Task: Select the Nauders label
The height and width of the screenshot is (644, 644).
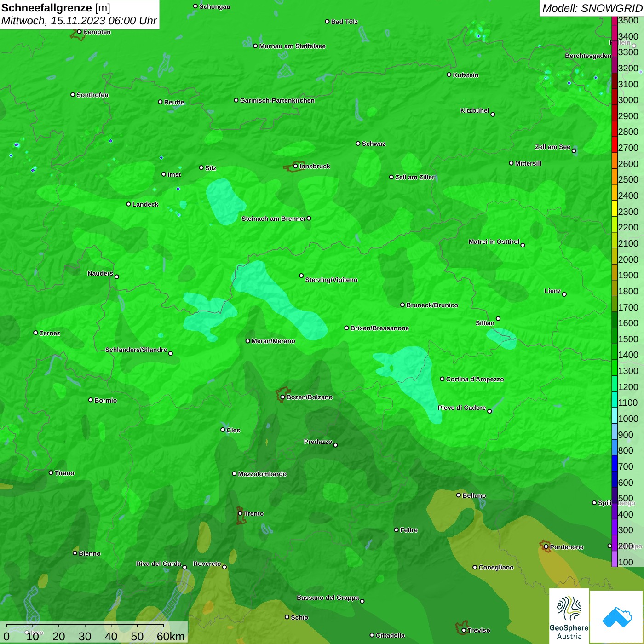Action: point(100,273)
